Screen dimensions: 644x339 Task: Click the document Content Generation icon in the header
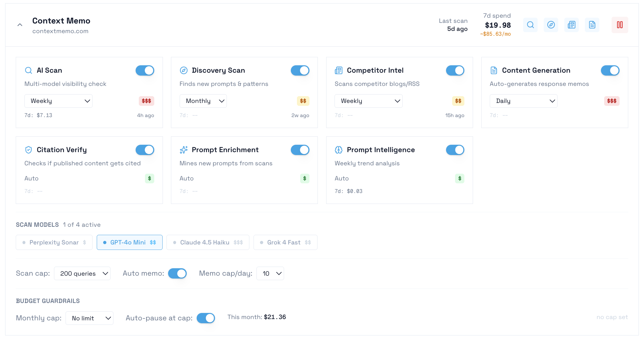[592, 25]
